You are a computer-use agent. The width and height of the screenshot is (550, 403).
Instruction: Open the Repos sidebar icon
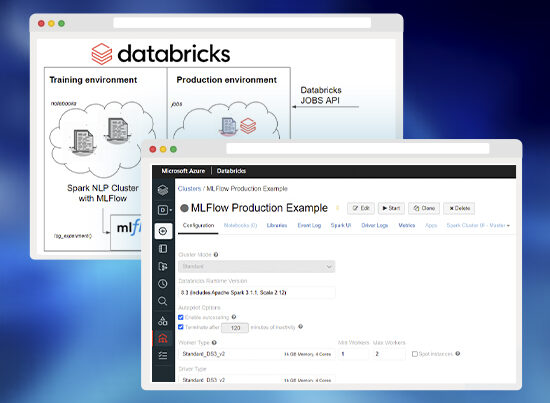point(163,266)
